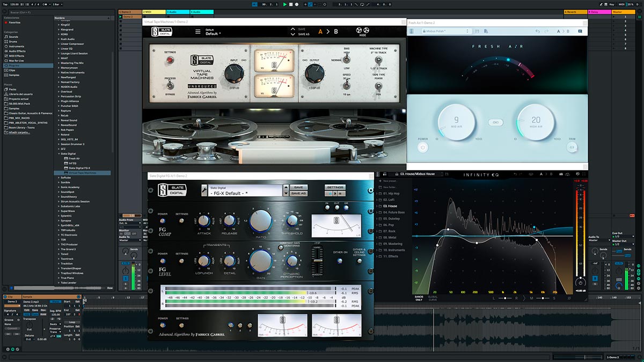Click the Record button in the transport bar
The width and height of the screenshot is (644, 362).
click(296, 4)
